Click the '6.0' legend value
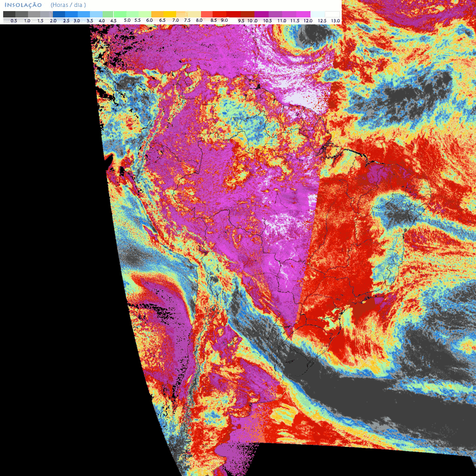 pos(149,20)
